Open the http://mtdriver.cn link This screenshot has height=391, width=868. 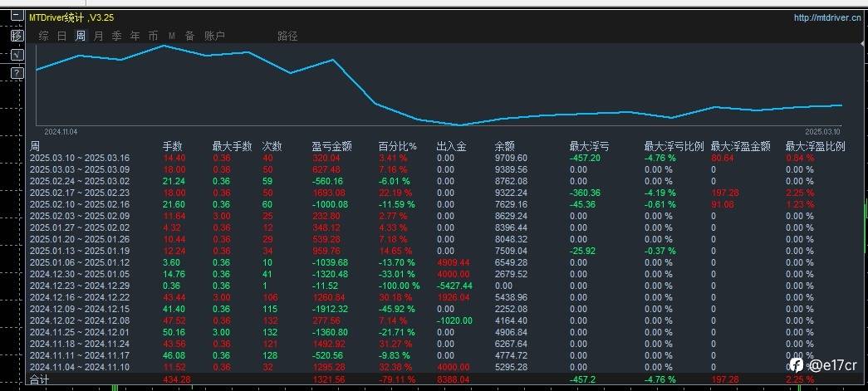[x=827, y=17]
